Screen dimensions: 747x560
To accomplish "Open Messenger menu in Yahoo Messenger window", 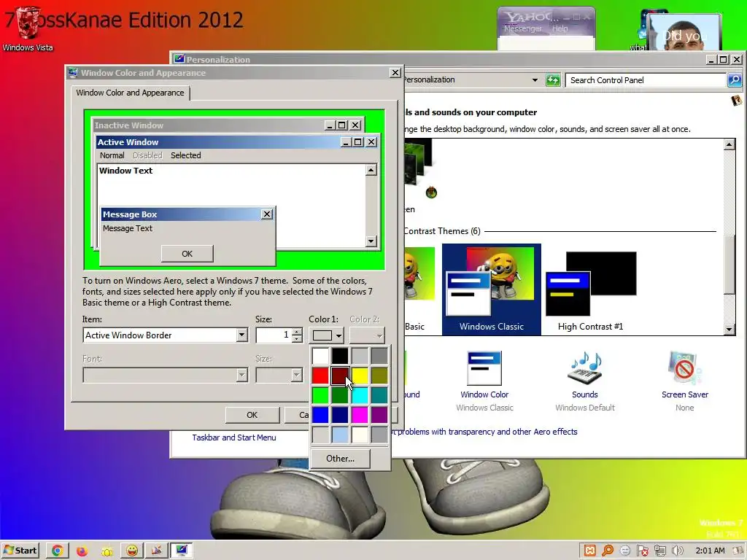I will (x=522, y=28).
